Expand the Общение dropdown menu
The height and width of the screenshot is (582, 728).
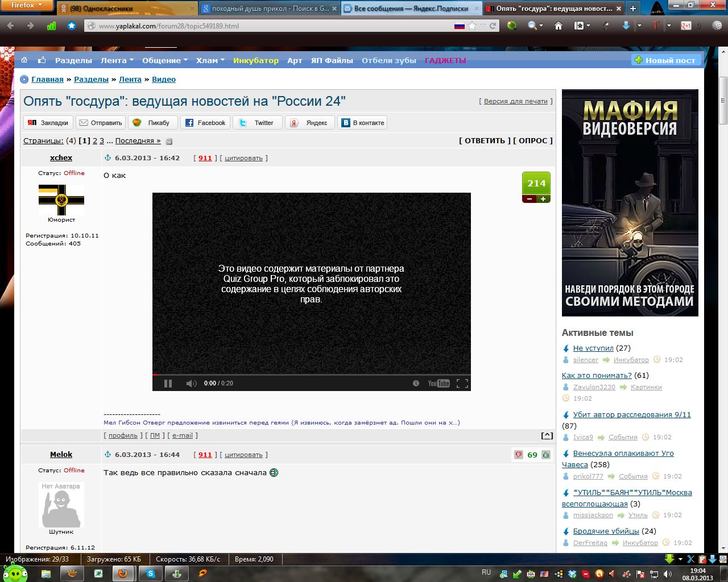(x=165, y=60)
